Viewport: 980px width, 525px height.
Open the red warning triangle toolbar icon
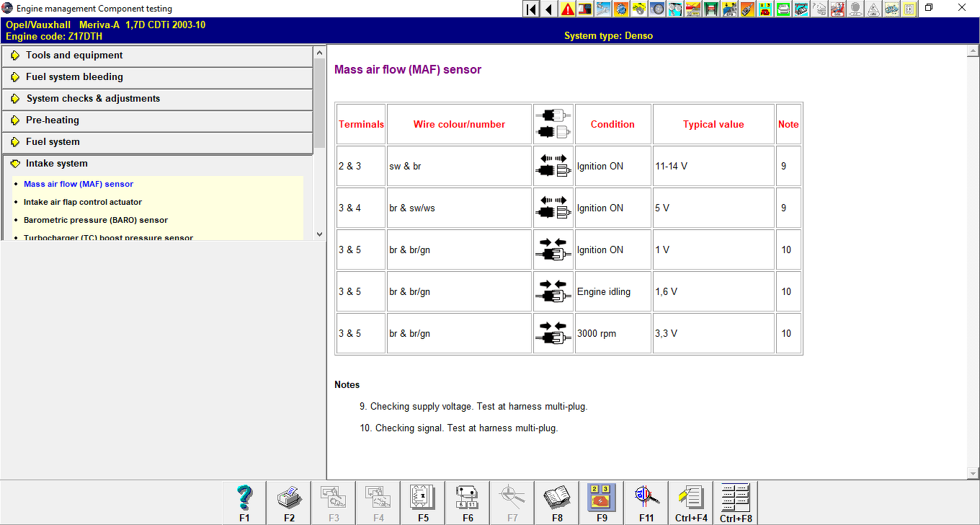pyautogui.click(x=567, y=9)
